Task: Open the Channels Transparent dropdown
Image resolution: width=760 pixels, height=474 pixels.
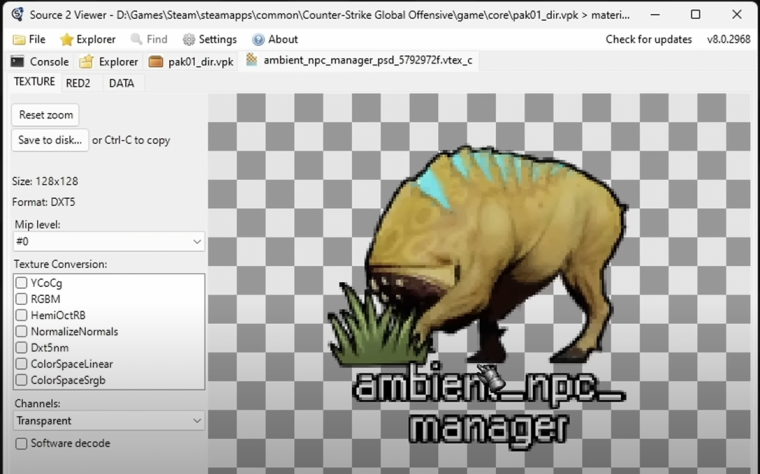Action: (x=109, y=421)
